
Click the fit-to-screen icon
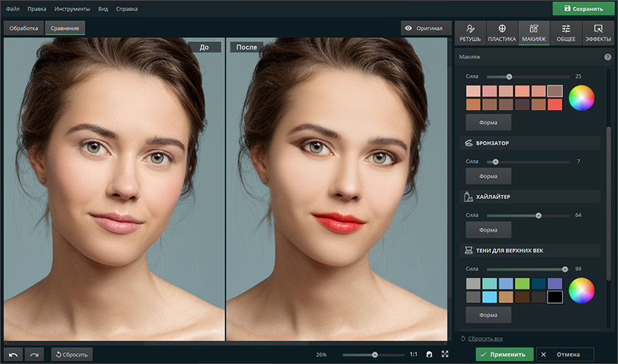444,355
